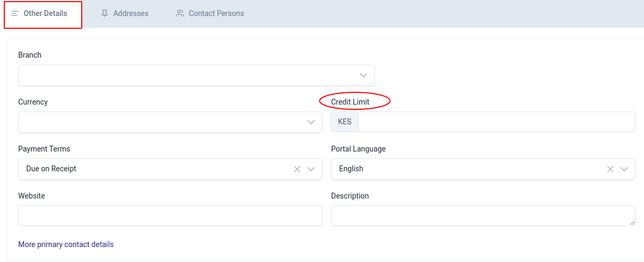Click into the Website text field
The image size is (644, 262).
click(170, 216)
